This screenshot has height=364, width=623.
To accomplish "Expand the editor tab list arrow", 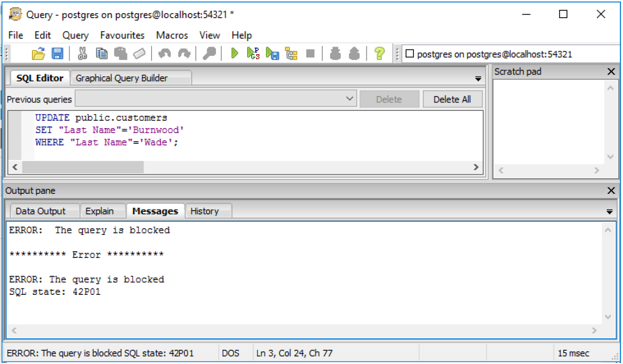I will [478, 79].
